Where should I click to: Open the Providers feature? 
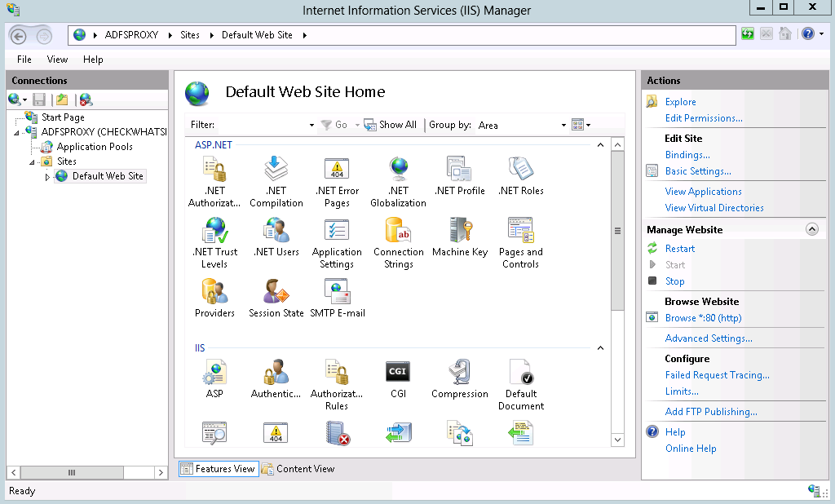point(214,298)
